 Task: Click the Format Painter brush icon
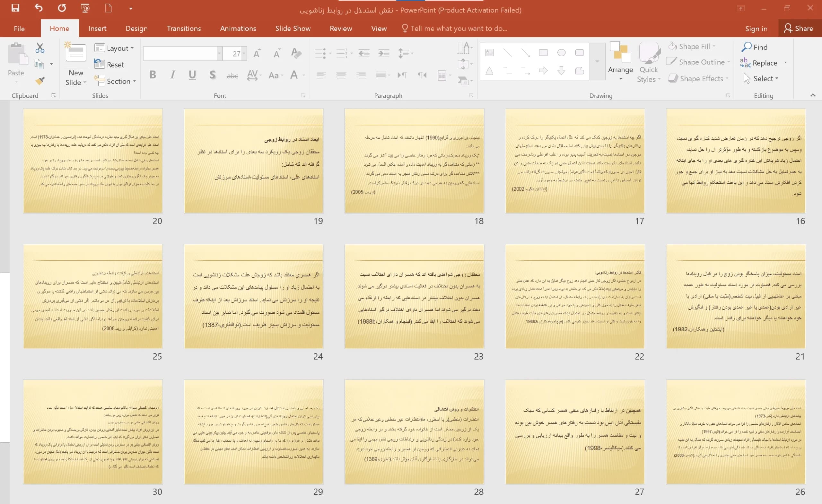pos(40,80)
